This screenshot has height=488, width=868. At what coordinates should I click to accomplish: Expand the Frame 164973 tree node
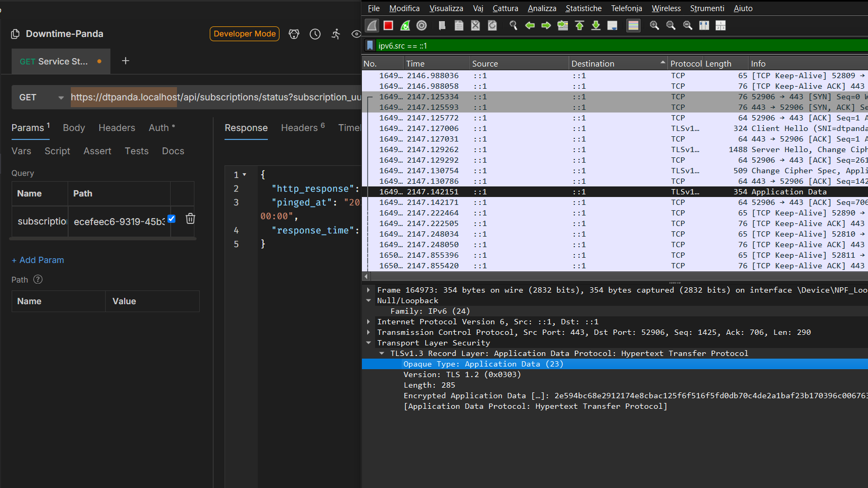(368, 290)
